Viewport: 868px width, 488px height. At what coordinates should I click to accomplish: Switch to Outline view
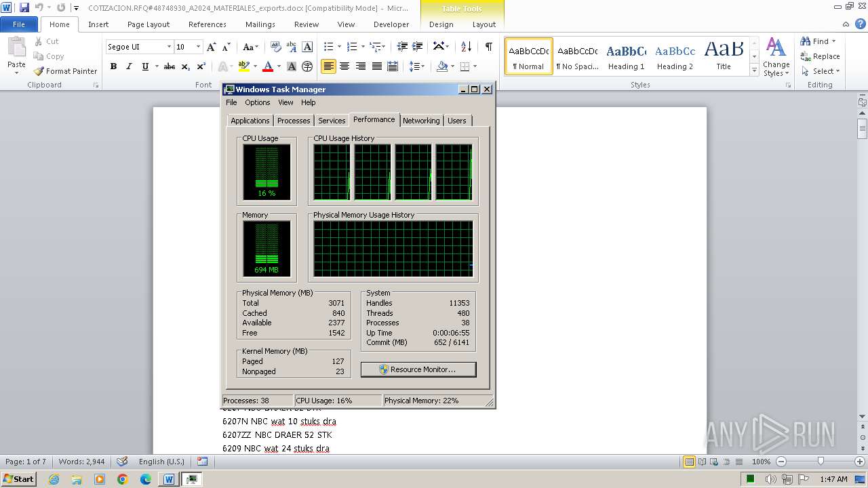click(x=726, y=462)
